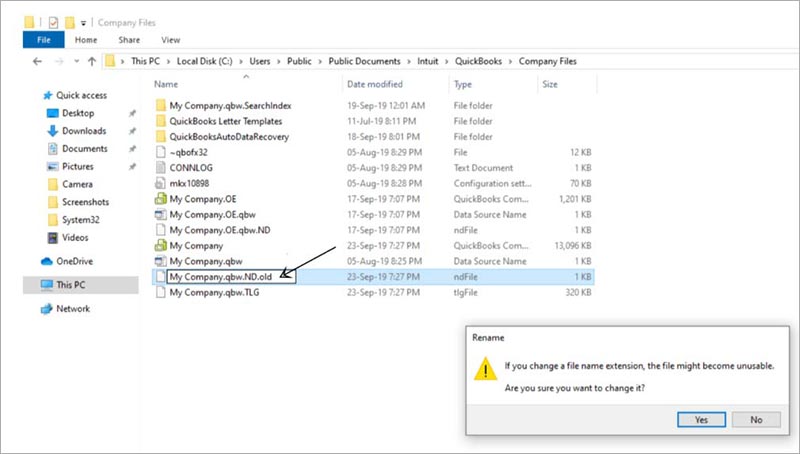Image resolution: width=800 pixels, height=454 pixels.
Task: Click Users breadcrumb in address bar
Action: pos(260,61)
